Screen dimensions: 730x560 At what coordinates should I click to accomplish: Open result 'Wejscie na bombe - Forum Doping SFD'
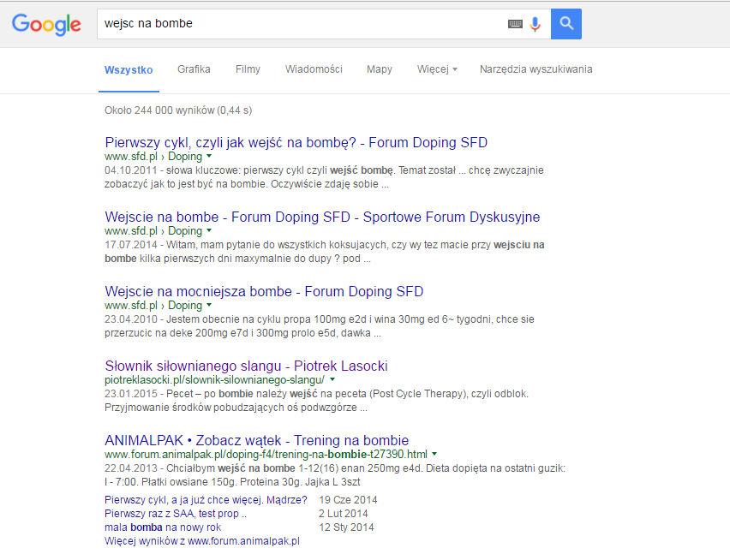322,217
